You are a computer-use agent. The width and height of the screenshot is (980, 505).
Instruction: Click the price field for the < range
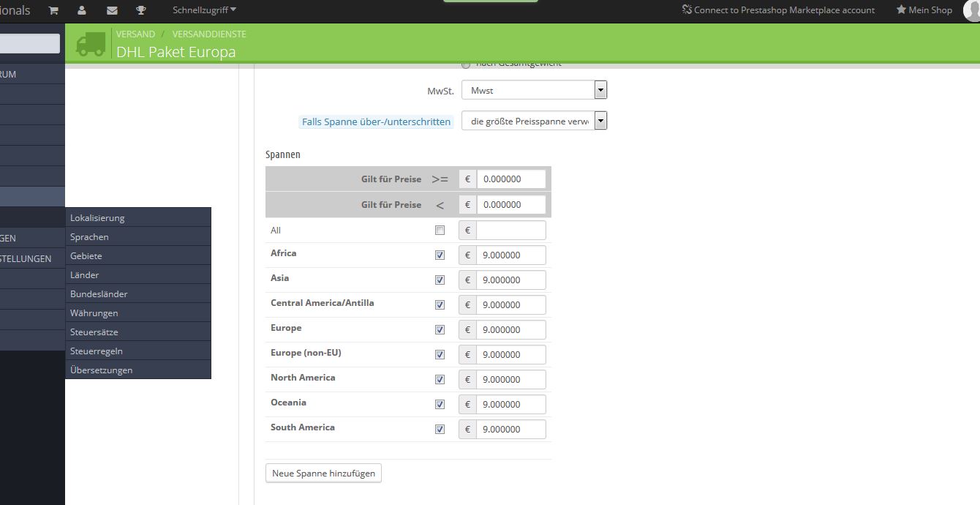point(511,205)
